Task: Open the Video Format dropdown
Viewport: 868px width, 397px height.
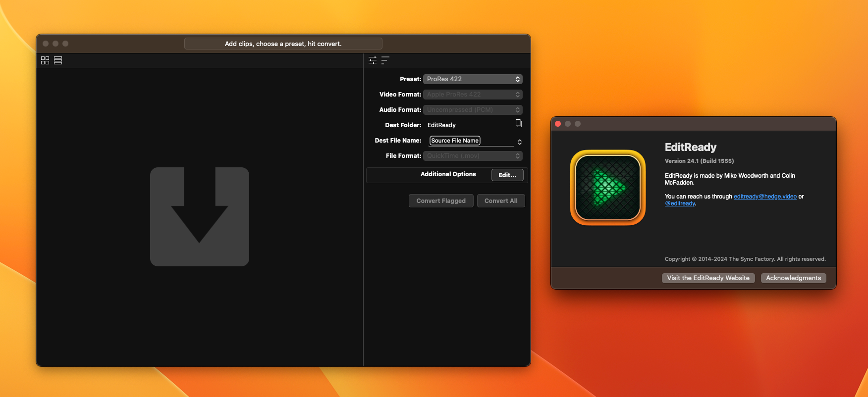Action: coord(473,95)
